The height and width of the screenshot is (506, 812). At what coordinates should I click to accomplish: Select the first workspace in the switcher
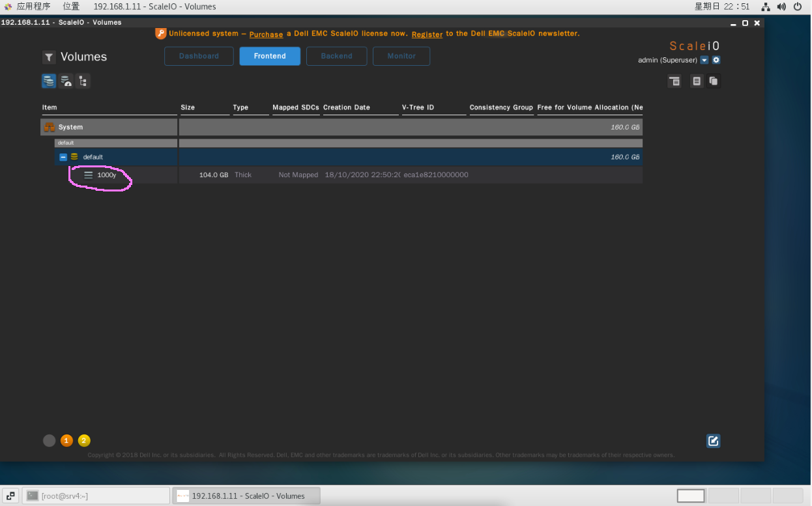(x=691, y=496)
